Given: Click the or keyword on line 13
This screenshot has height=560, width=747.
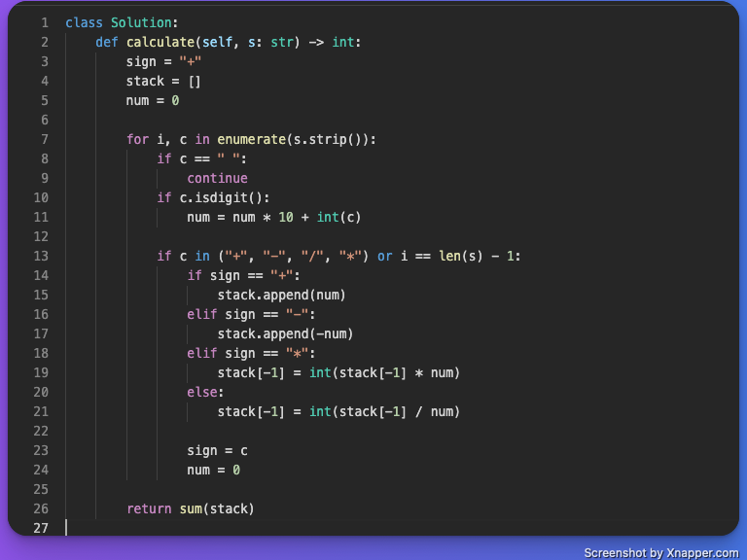Looking at the screenshot, I should pos(385,257).
